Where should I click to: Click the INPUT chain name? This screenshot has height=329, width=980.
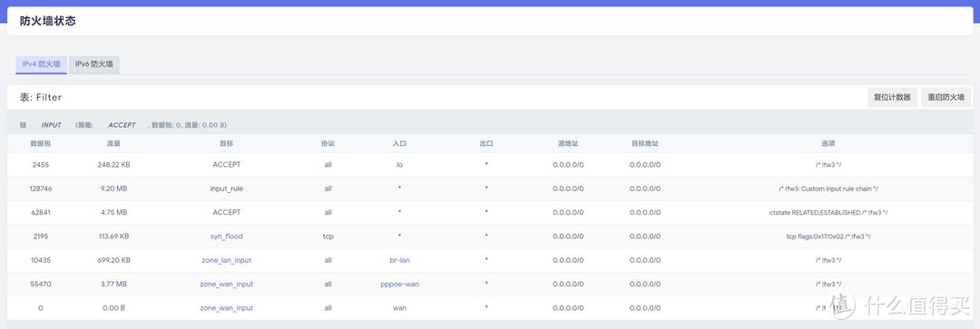pyautogui.click(x=51, y=125)
